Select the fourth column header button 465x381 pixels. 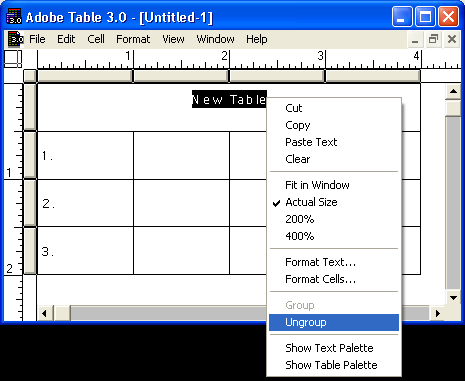pos(373,76)
